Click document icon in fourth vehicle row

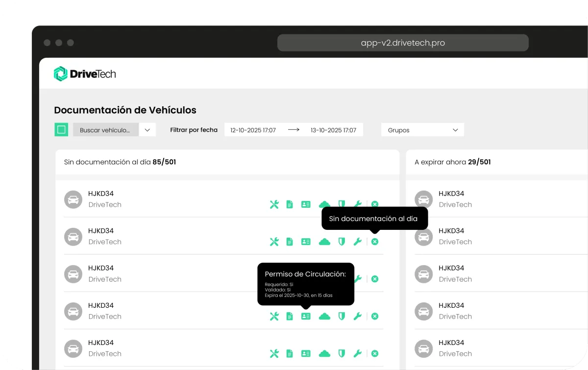290,316
